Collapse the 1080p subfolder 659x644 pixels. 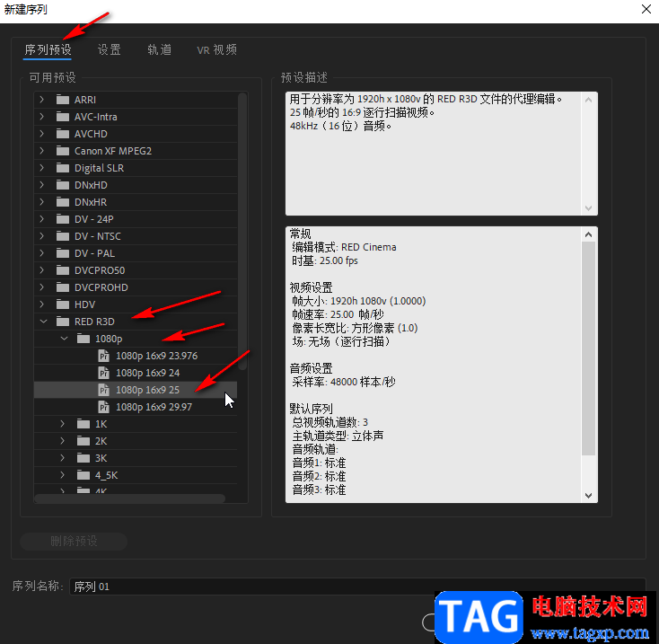64,339
